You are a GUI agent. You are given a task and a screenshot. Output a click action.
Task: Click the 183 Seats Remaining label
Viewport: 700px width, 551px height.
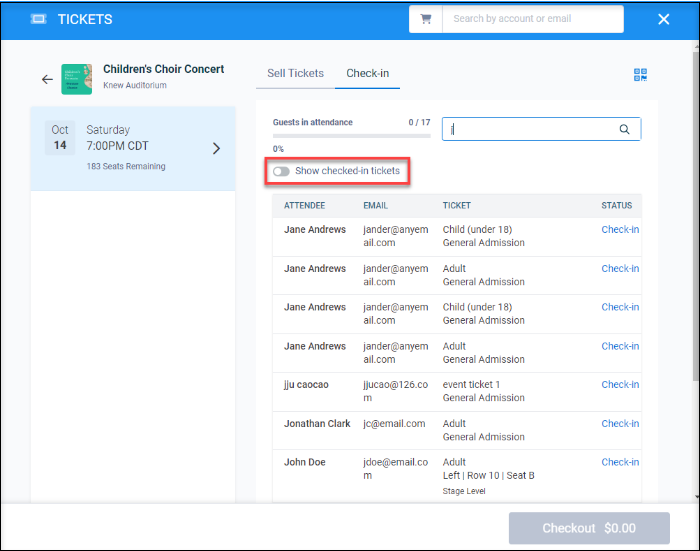coord(126,166)
